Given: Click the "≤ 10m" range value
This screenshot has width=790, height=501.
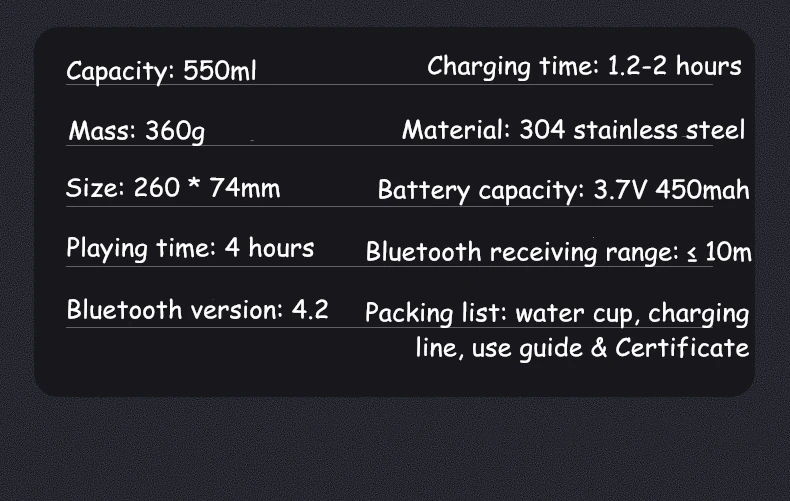Looking at the screenshot, I should click(x=719, y=251).
